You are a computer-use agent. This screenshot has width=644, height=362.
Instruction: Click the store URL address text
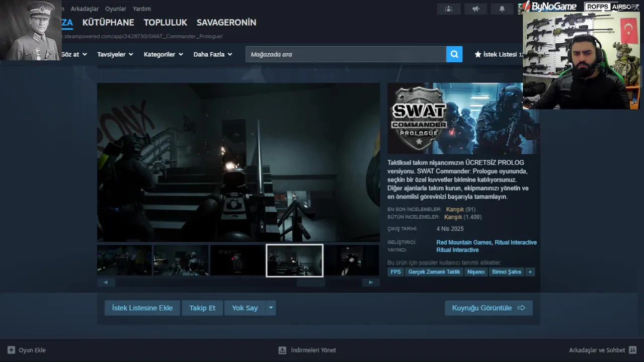coord(142,36)
